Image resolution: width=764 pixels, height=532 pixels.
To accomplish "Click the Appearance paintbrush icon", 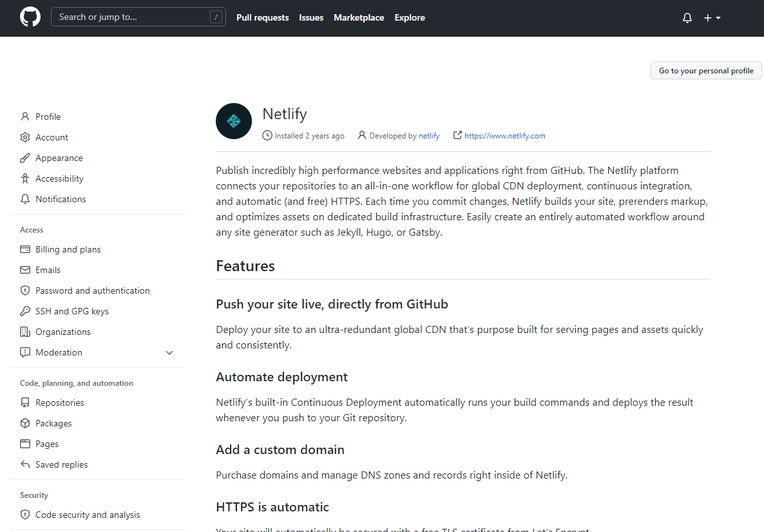I will (25, 158).
